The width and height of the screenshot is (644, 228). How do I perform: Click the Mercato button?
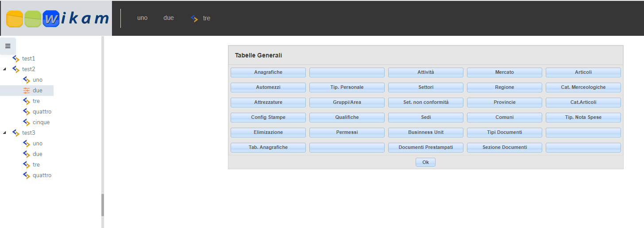click(505, 72)
